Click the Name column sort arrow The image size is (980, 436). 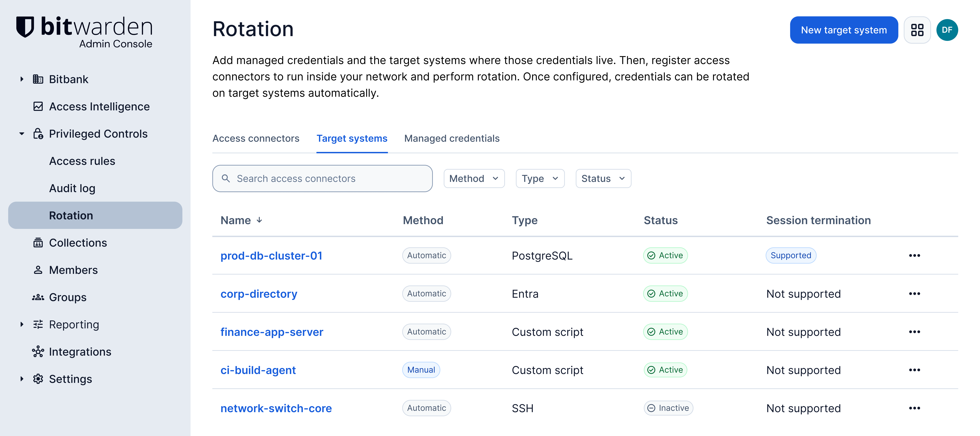[259, 220]
